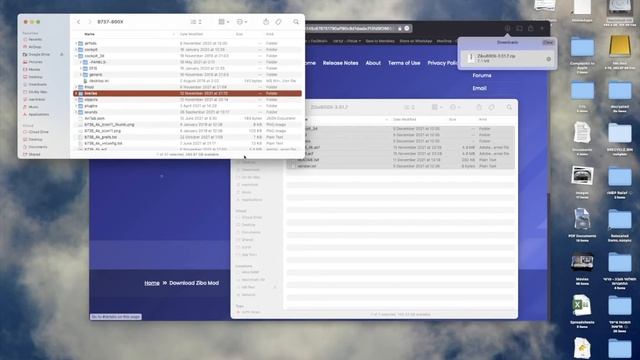Open Images stack on the desktop
The image size is (640, 360).
click(x=582, y=181)
